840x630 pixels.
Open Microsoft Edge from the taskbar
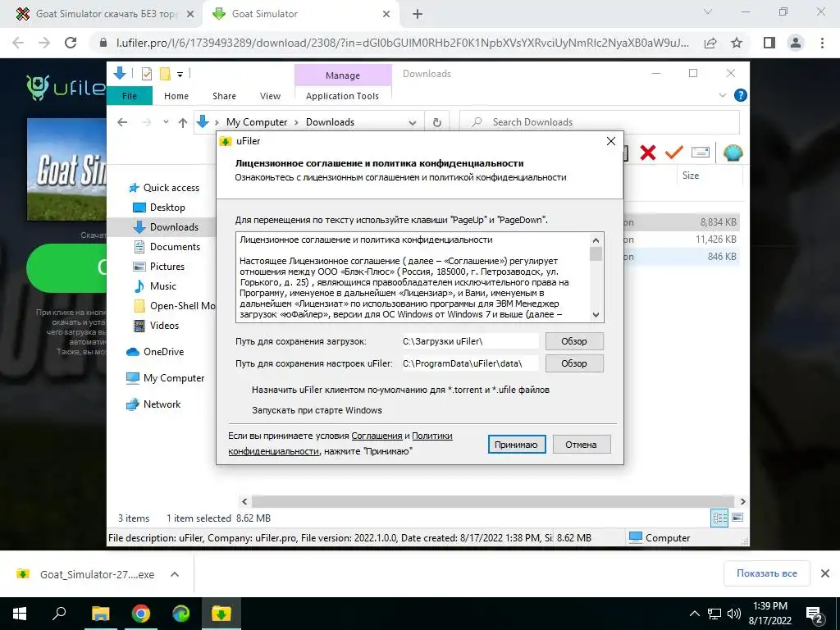(x=181, y=613)
